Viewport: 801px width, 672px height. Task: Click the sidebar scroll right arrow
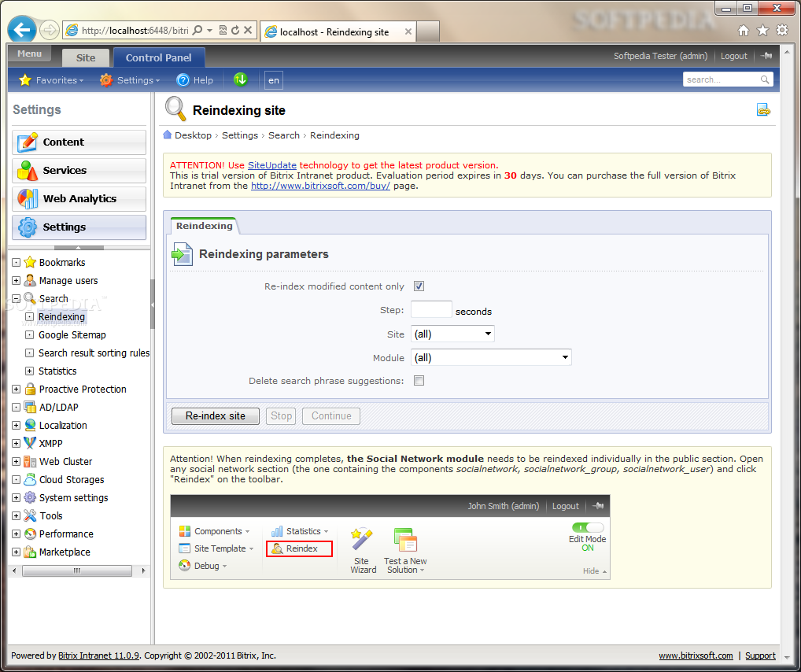coord(143,570)
